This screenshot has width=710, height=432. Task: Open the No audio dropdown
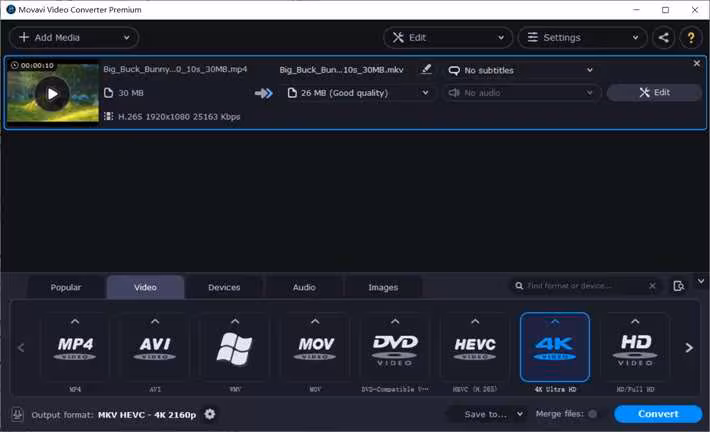coord(521,93)
